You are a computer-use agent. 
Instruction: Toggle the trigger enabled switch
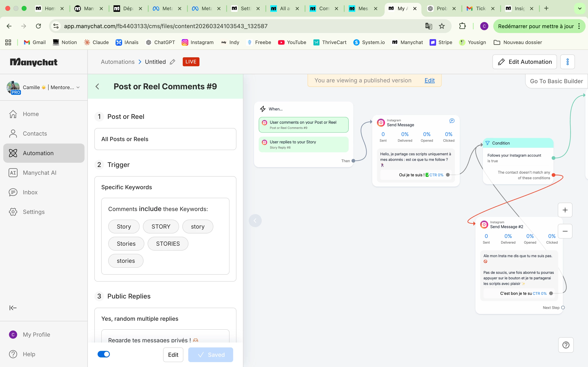tap(104, 354)
